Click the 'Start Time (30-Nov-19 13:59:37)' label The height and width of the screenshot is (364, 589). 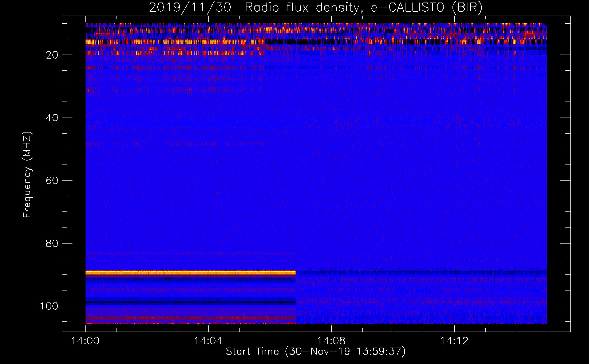click(316, 352)
